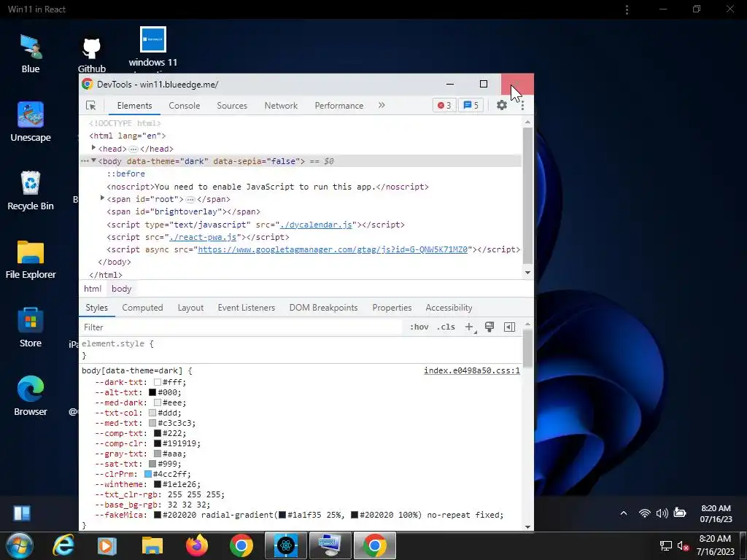Image resolution: width=747 pixels, height=560 pixels.
Task: Click the React app icon on taskbar
Action: 286,545
